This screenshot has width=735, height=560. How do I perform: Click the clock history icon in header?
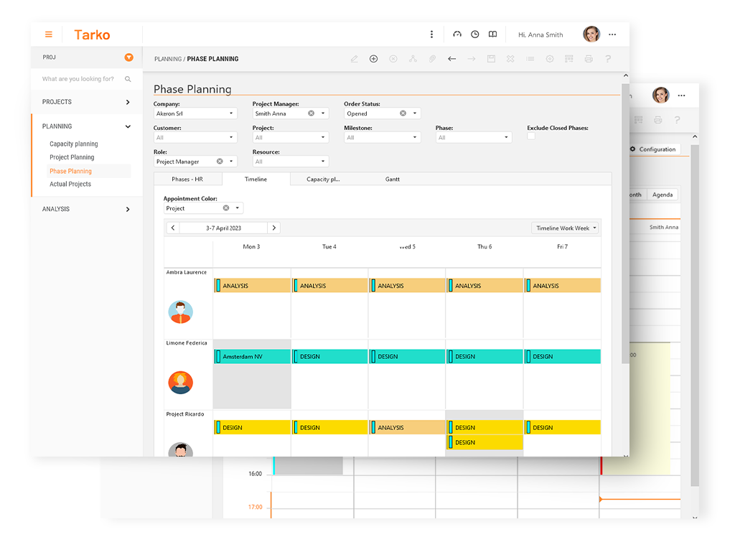(474, 34)
